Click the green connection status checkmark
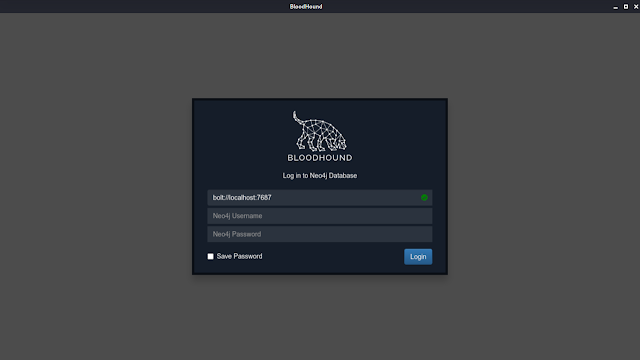 click(424, 198)
